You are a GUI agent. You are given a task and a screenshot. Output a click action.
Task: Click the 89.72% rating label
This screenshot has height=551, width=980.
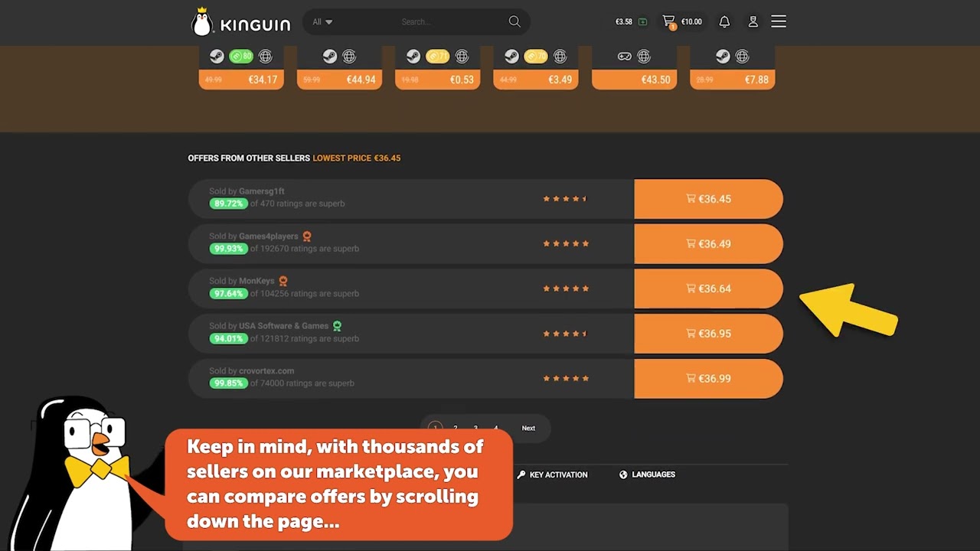228,204
